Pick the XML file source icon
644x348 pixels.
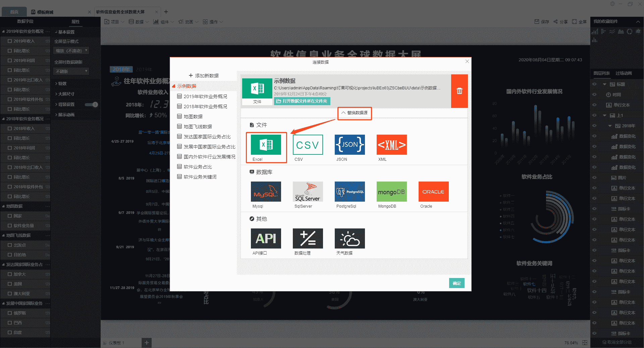(392, 145)
